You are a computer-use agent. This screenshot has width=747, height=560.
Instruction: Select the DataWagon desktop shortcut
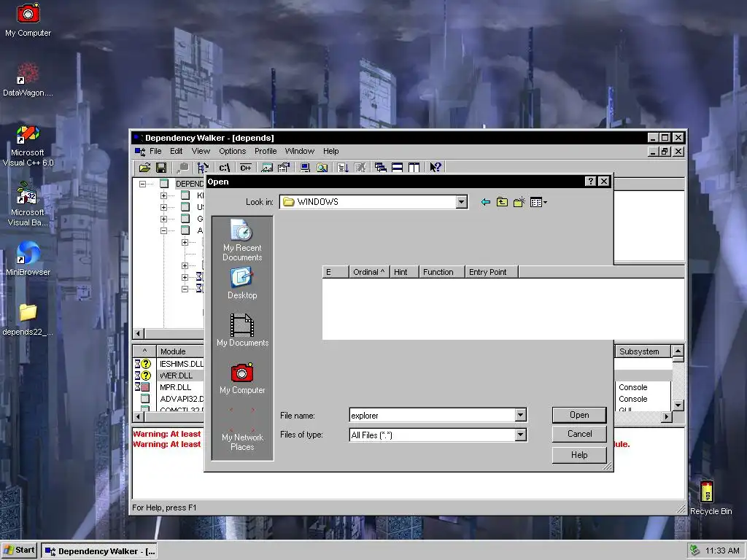pyautogui.click(x=28, y=79)
